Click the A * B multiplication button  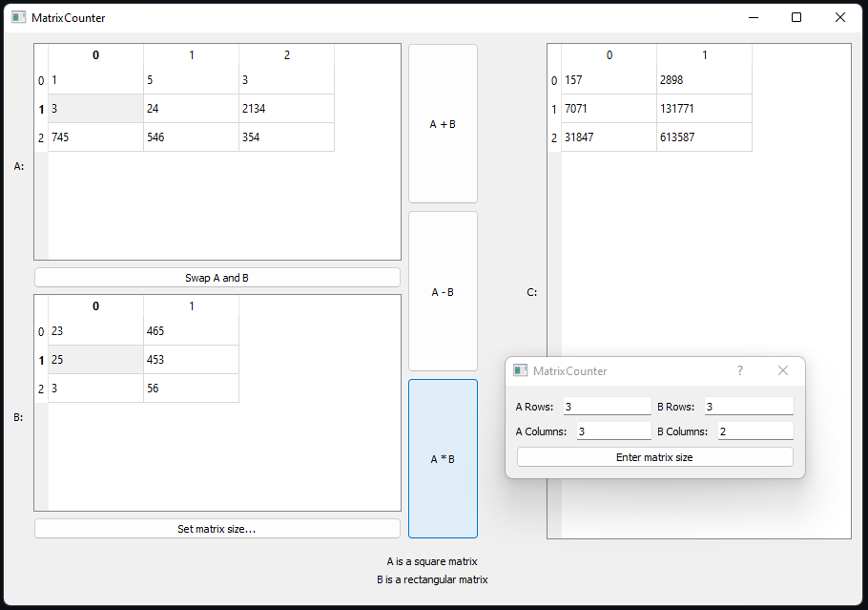(443, 459)
